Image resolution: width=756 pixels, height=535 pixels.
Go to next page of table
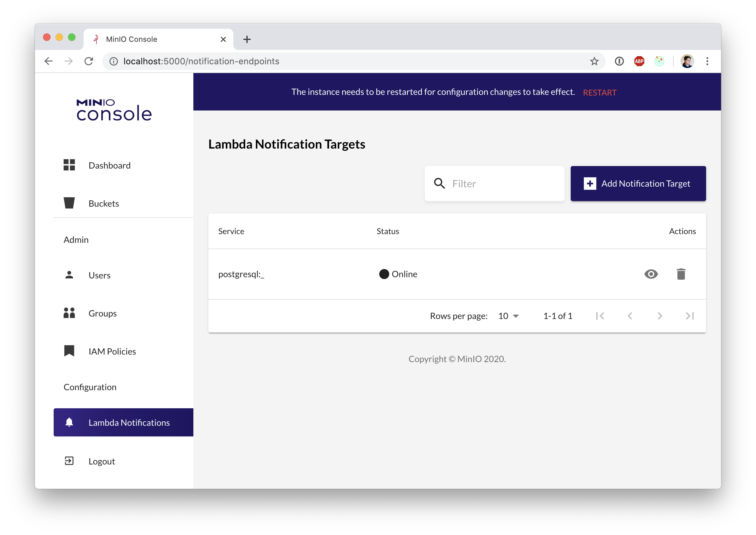[x=660, y=316]
